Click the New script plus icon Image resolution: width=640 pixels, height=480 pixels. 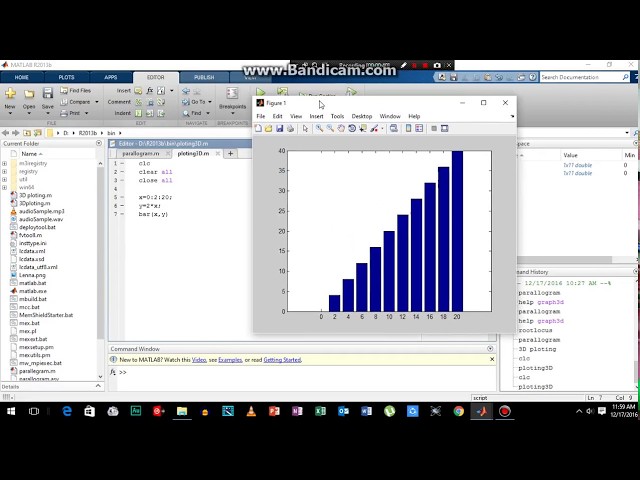click(10, 93)
